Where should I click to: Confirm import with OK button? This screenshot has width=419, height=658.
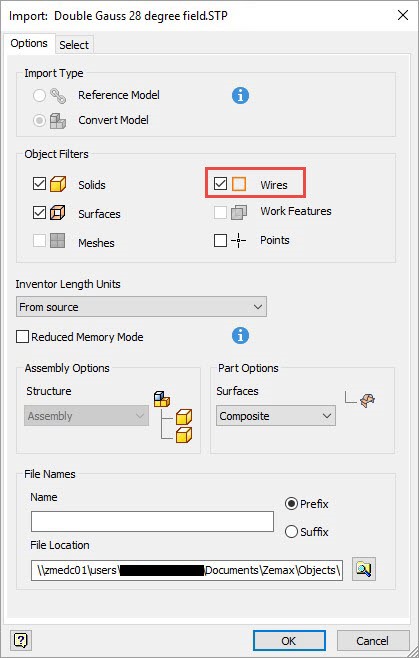[x=289, y=641]
